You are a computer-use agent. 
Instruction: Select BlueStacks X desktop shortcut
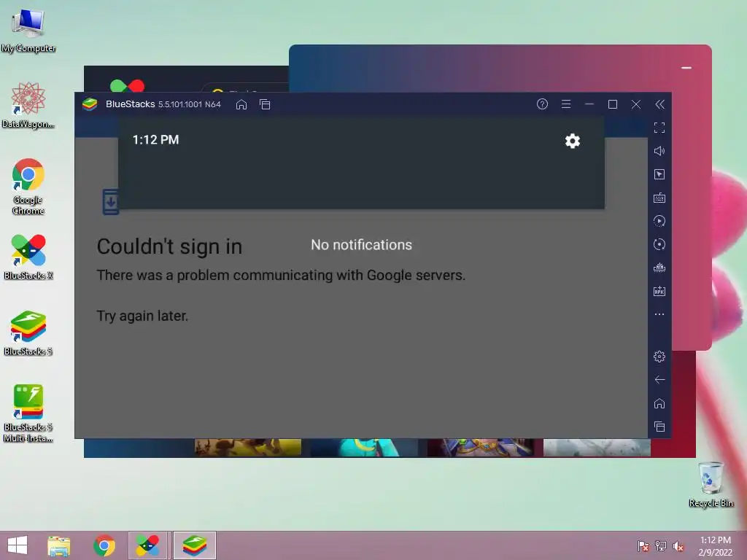pyautogui.click(x=28, y=257)
